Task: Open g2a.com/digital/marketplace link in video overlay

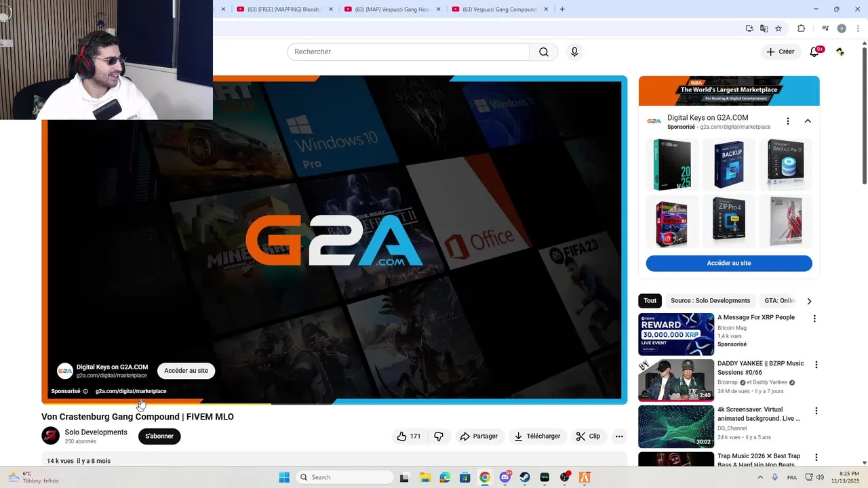Action: click(x=131, y=391)
